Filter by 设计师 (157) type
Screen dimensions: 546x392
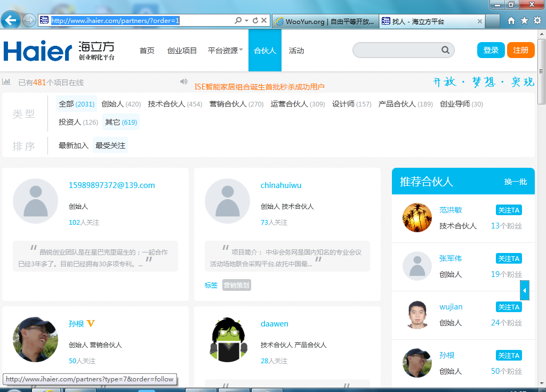coord(352,104)
